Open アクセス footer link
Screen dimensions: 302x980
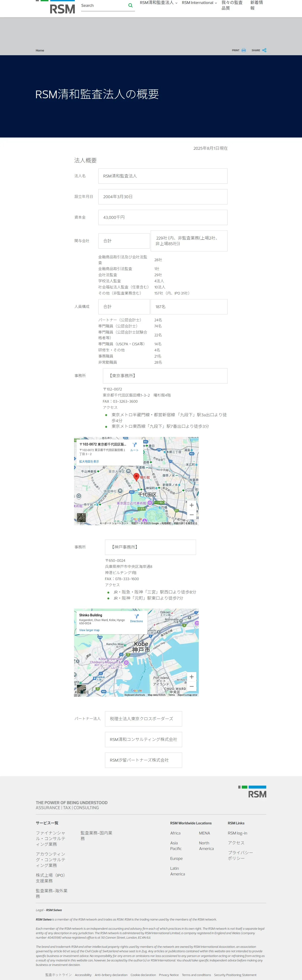[x=236, y=843]
